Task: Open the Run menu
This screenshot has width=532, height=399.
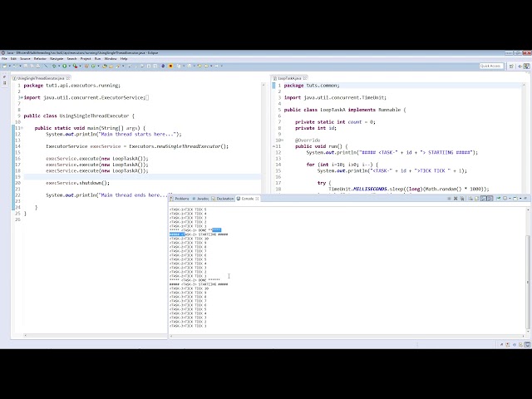Action: point(98,59)
